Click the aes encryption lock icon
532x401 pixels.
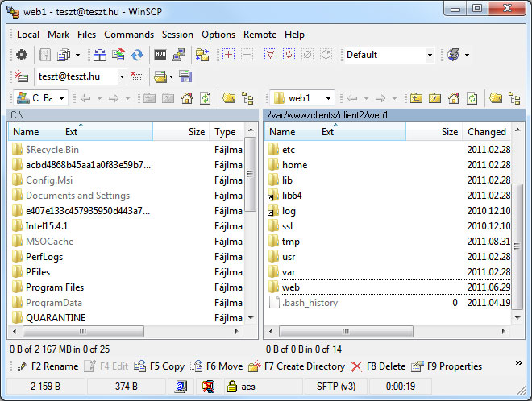click(232, 386)
